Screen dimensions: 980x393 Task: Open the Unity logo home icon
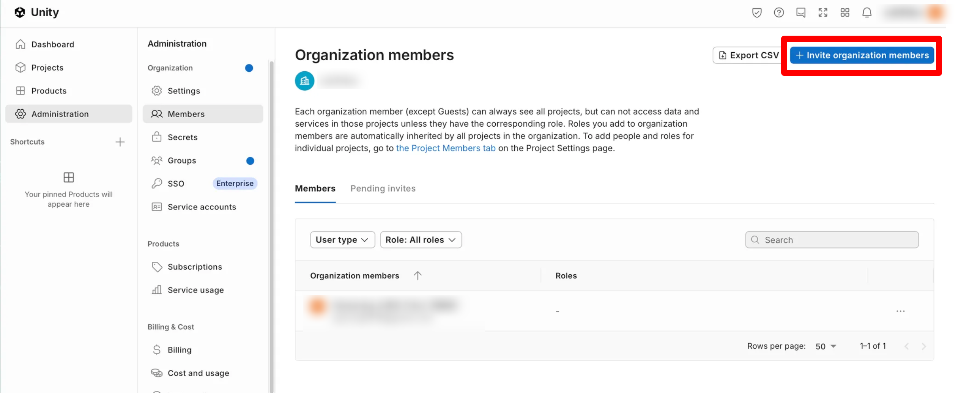[x=20, y=12]
